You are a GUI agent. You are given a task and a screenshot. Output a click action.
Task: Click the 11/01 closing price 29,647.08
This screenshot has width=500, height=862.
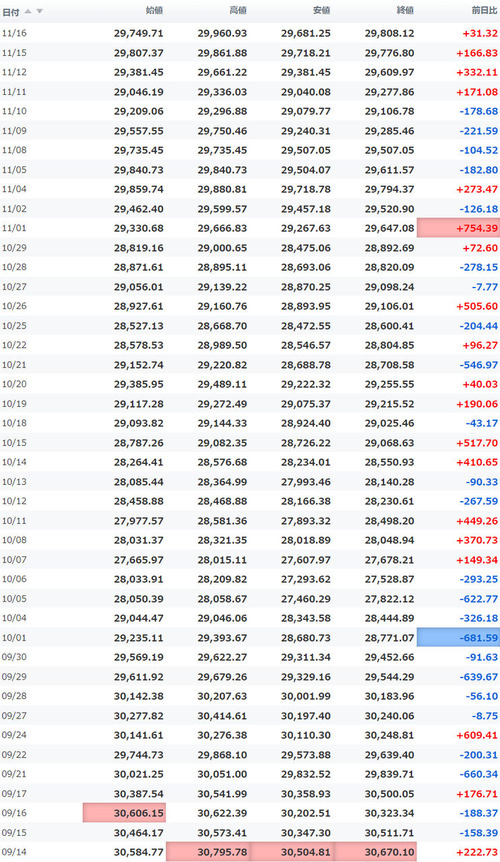click(x=390, y=228)
